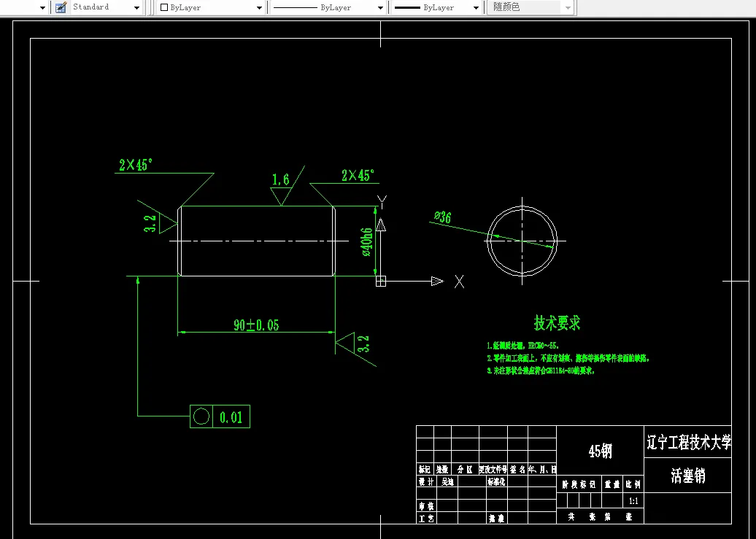
Task: Select the ø40h6 diameter dimension
Action: pos(366,242)
